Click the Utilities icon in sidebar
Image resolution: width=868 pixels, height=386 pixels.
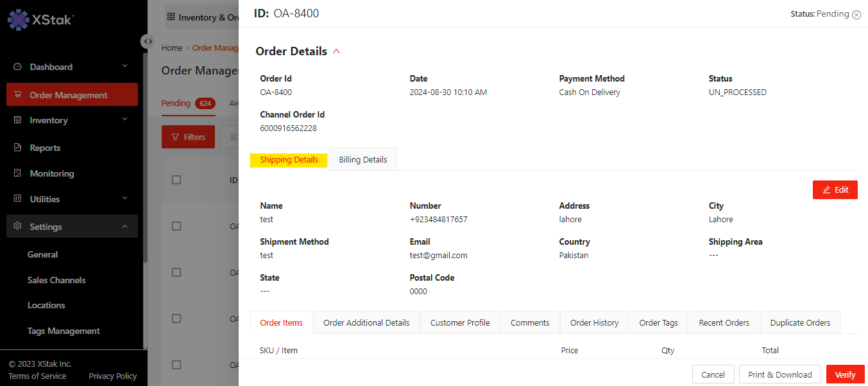pyautogui.click(x=17, y=199)
